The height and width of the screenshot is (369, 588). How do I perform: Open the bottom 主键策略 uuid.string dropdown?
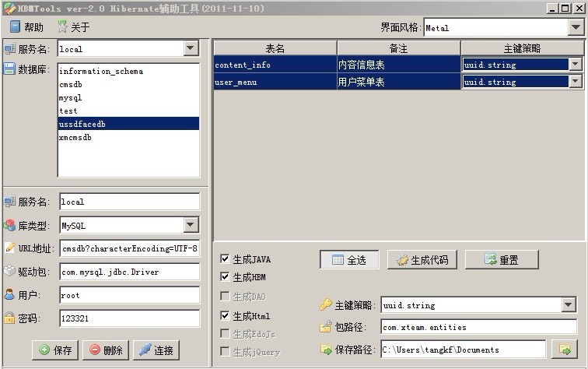click(569, 305)
